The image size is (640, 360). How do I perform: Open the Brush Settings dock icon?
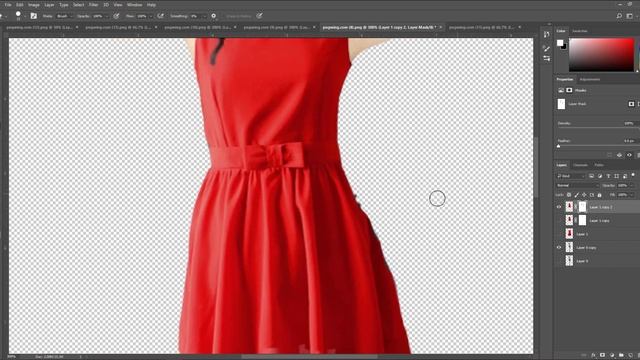coord(547,58)
